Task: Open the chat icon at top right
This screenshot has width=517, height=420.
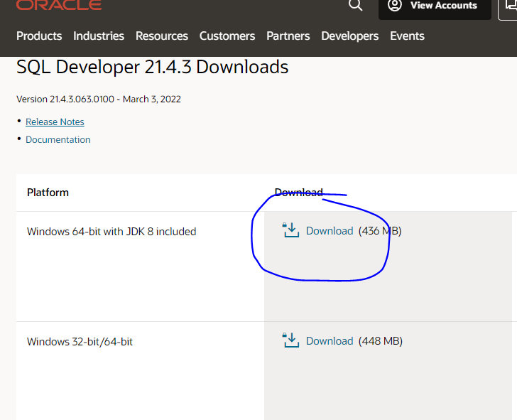Action: pos(509,5)
